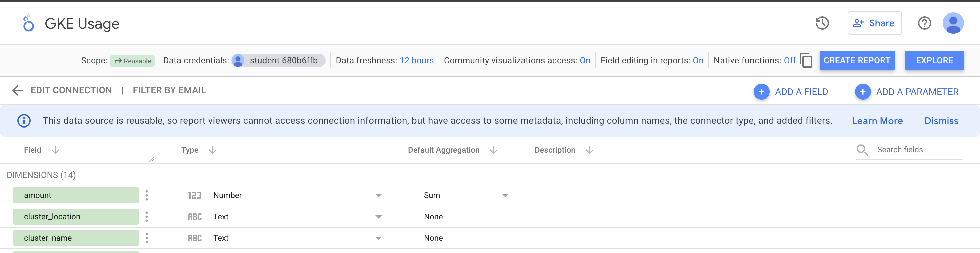Image resolution: width=980 pixels, height=253 pixels.
Task: Select the cluster_name field chip
Action: pos(76,238)
